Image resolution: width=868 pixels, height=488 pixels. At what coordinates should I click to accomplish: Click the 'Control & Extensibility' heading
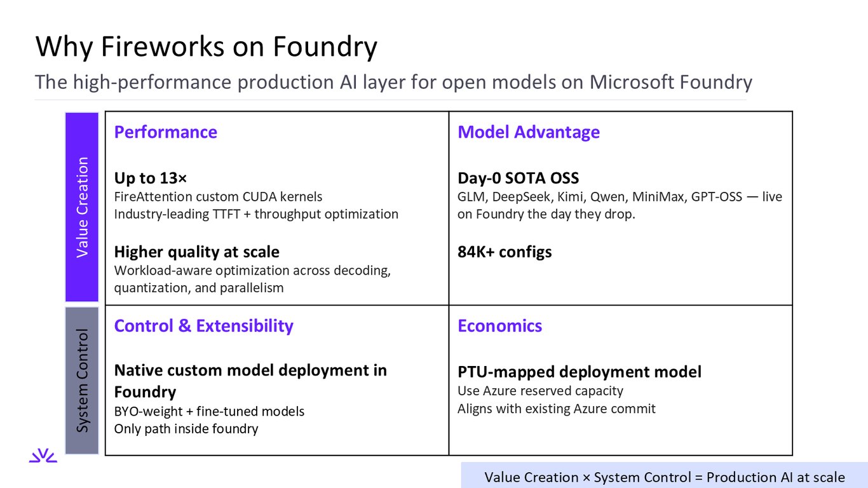(203, 326)
